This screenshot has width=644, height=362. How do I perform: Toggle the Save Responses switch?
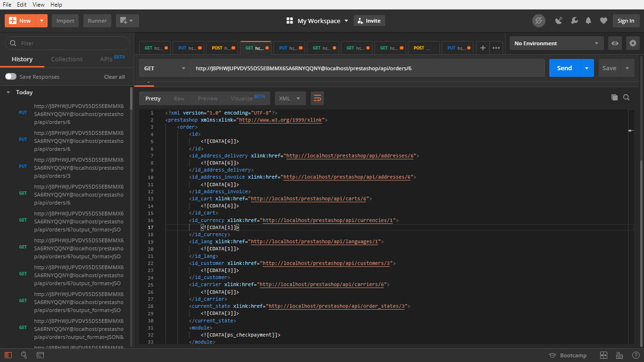(x=10, y=76)
